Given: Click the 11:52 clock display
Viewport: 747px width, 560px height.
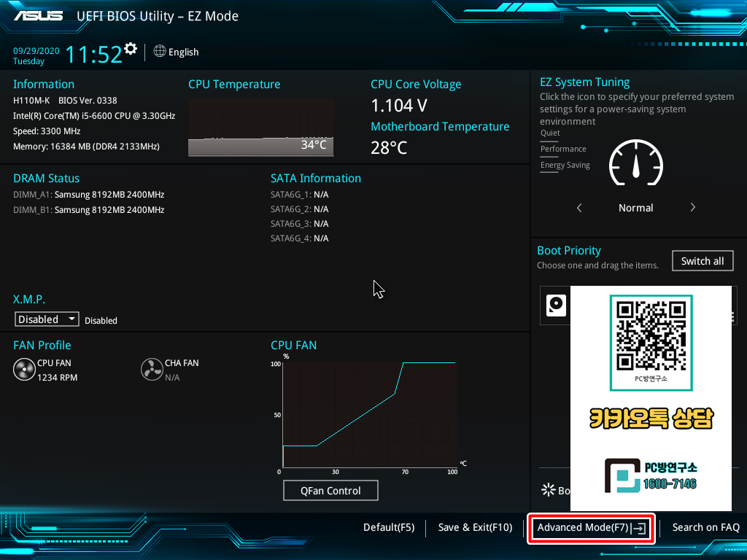Looking at the screenshot, I should point(93,54).
